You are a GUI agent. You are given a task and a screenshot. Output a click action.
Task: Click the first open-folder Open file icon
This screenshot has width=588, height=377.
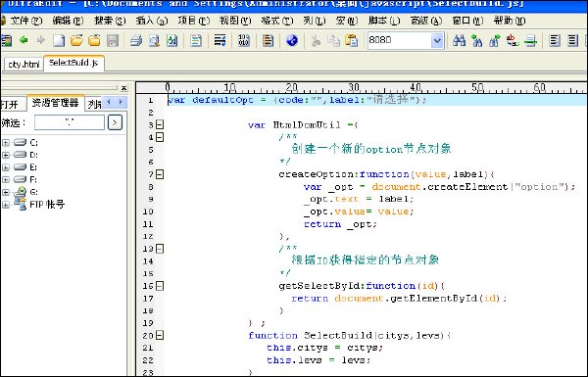pyautogui.click(x=76, y=40)
